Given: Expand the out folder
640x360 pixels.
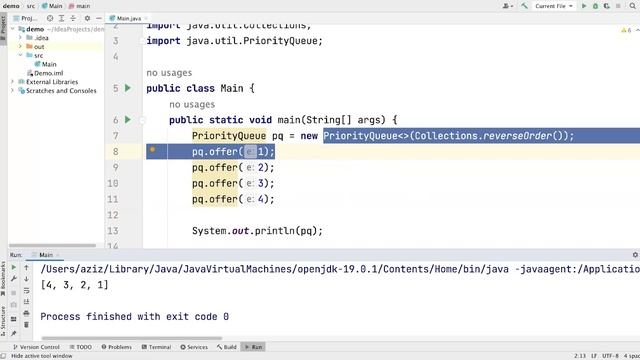Looking at the screenshot, I should point(20,47).
